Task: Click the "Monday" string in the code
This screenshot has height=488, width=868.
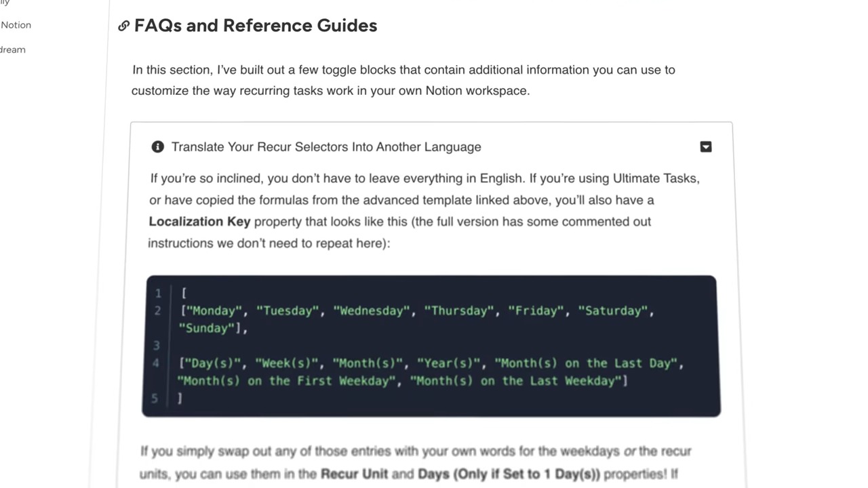Action: pos(214,310)
